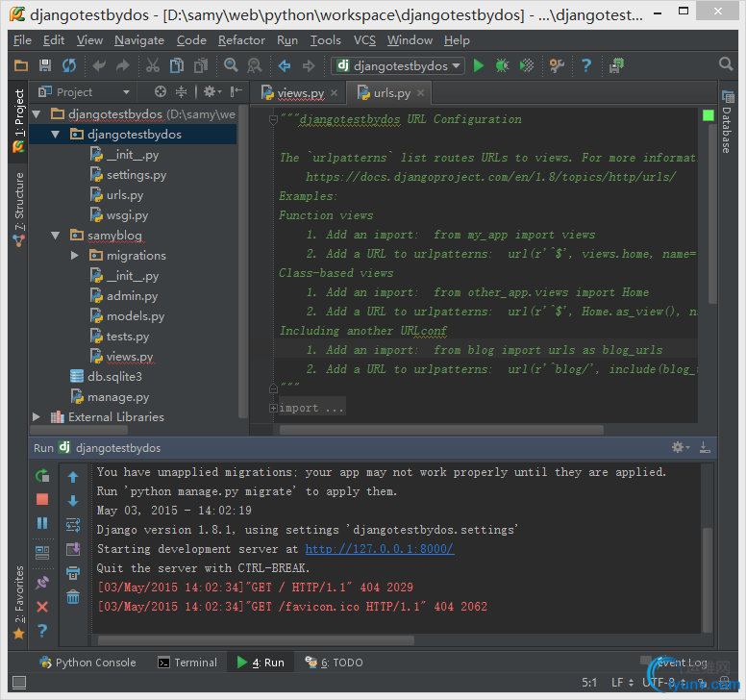Collapse the samyblog folder
Screen dimensions: 746x700
pos(55,236)
